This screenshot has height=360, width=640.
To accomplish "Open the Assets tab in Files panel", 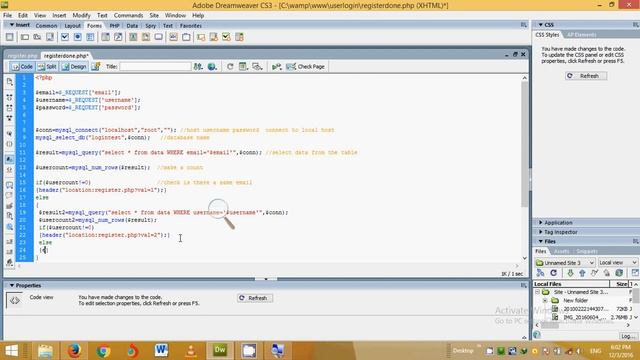I will pos(562,251).
